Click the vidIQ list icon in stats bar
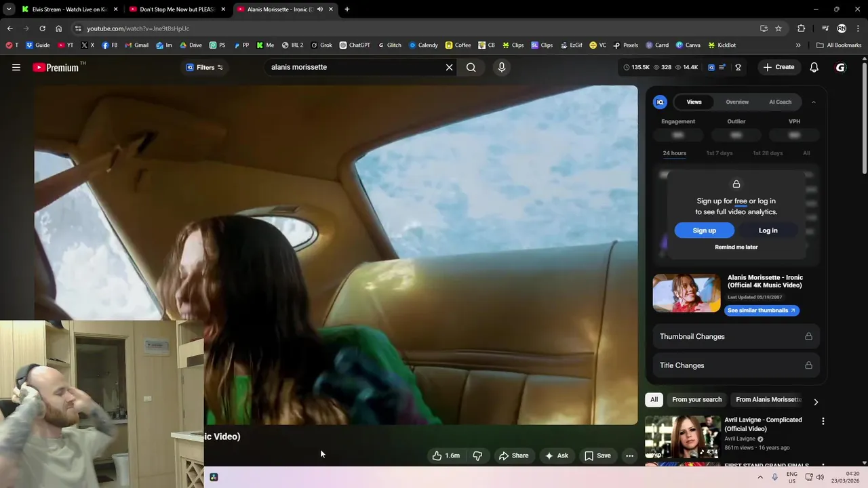The width and height of the screenshot is (868, 488). coord(722,67)
